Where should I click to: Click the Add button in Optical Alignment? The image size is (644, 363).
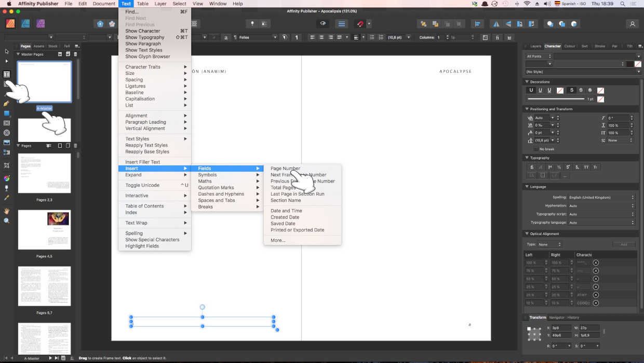(x=623, y=244)
